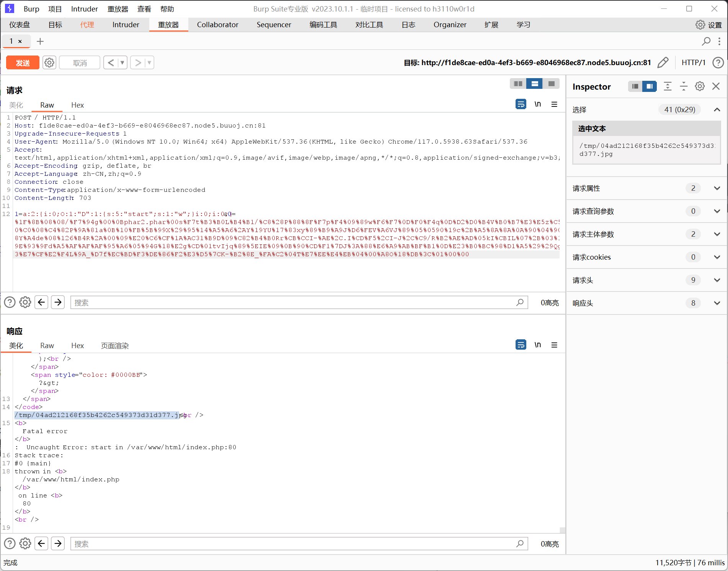Close the Inspector panel
The image size is (728, 571).
pos(716,87)
